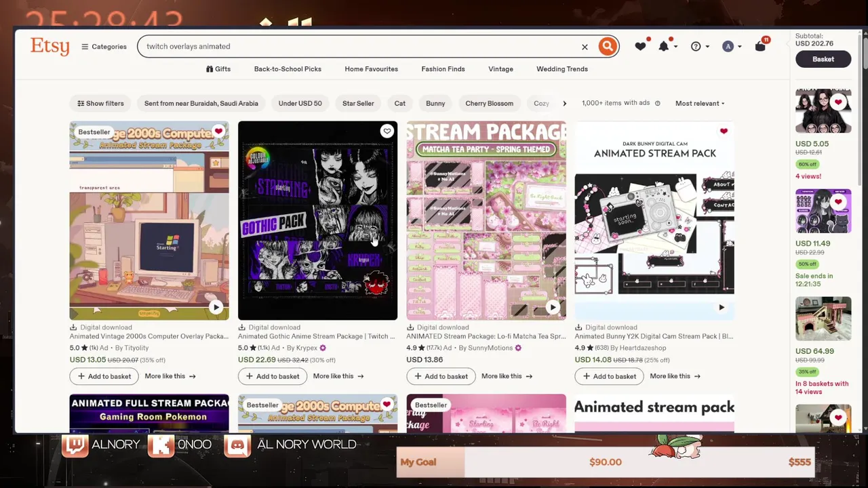Image resolution: width=868 pixels, height=488 pixels.
Task: Toggle favourite on Bunny Y2K Digital Cam listing
Action: tap(724, 131)
